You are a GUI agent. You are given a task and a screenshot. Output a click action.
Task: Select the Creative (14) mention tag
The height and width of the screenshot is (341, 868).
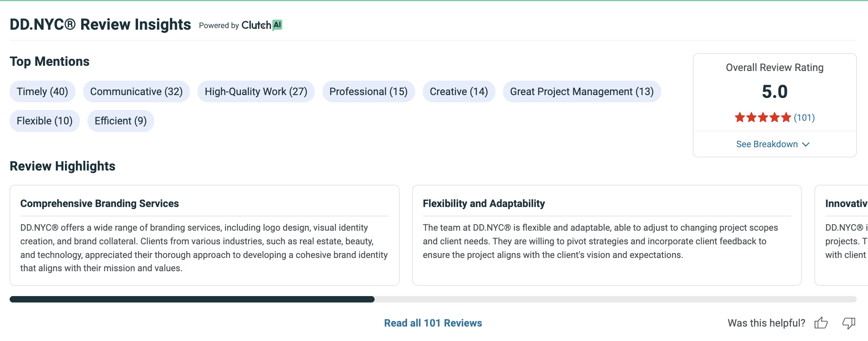click(x=459, y=91)
